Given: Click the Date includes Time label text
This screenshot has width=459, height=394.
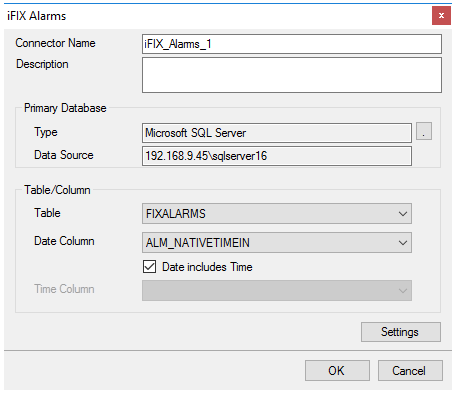Looking at the screenshot, I should (207, 267).
